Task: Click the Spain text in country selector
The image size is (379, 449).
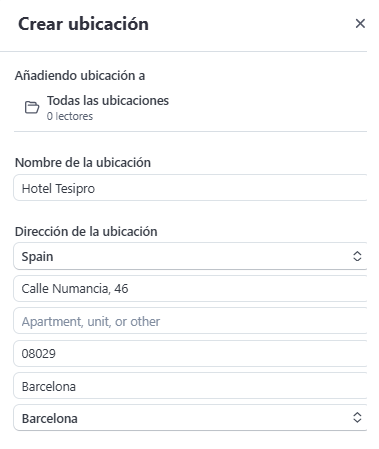Action: (x=37, y=257)
